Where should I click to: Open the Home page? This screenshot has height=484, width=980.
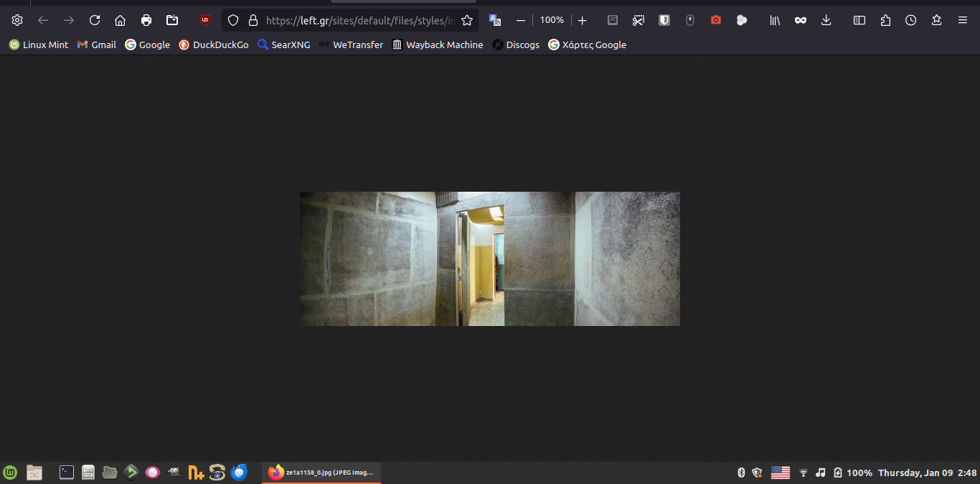tap(121, 20)
